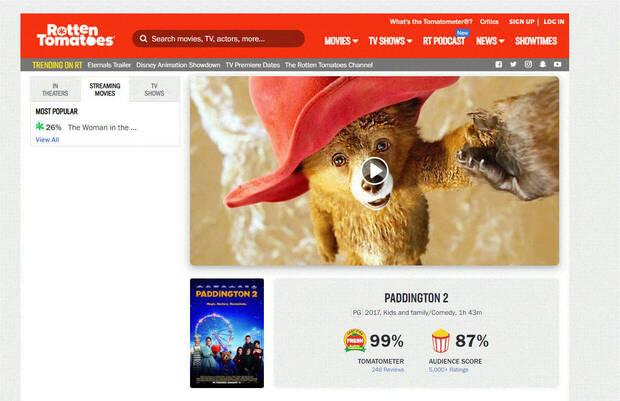The width and height of the screenshot is (620, 401).
Task: Open trending Eternals Trailer link
Action: [109, 65]
